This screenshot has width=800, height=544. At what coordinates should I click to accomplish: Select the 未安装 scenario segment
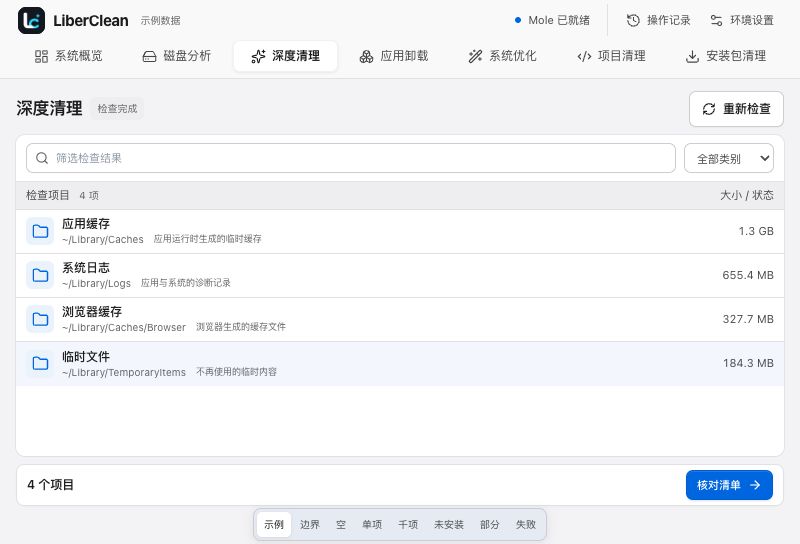click(449, 525)
